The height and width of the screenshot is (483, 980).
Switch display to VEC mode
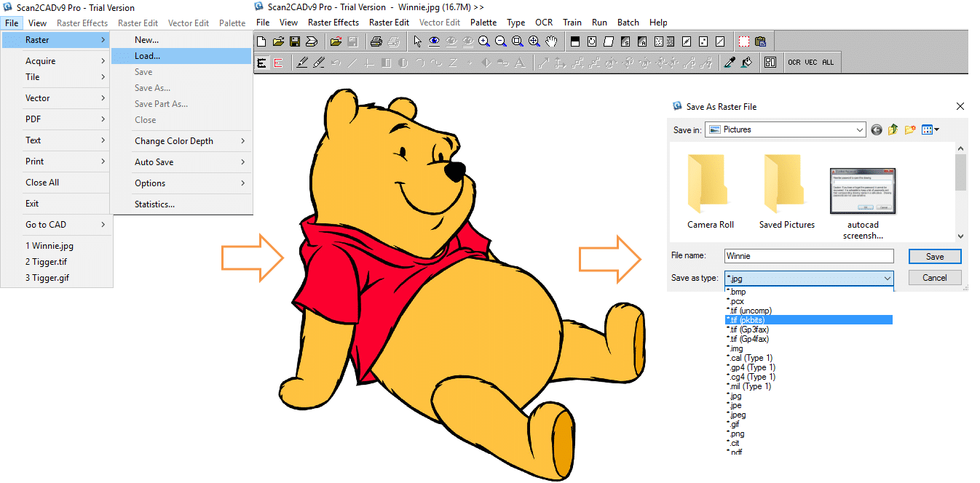click(x=811, y=62)
